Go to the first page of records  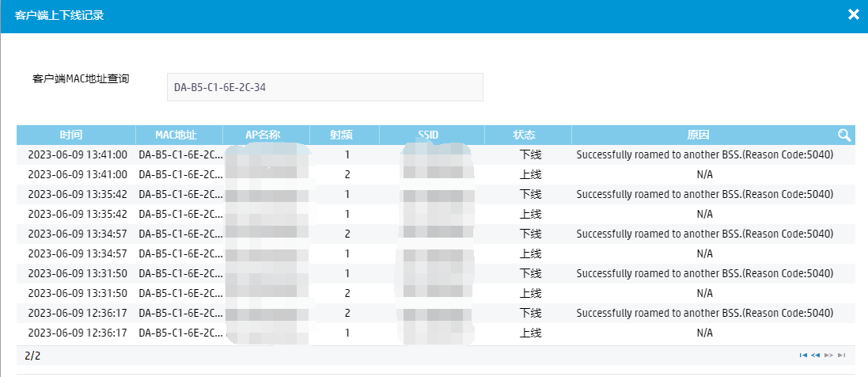(804, 356)
